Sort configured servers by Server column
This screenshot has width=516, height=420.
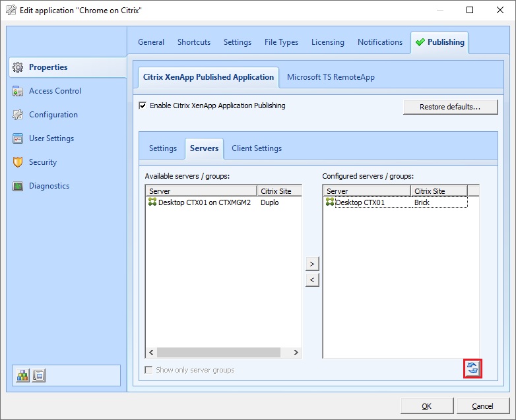coord(366,191)
